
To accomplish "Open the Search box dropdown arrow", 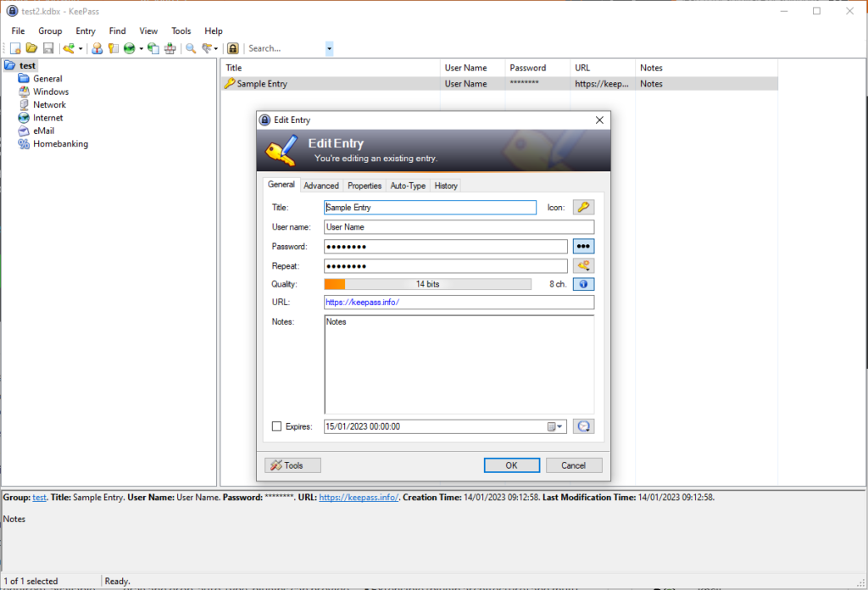I will [x=330, y=48].
